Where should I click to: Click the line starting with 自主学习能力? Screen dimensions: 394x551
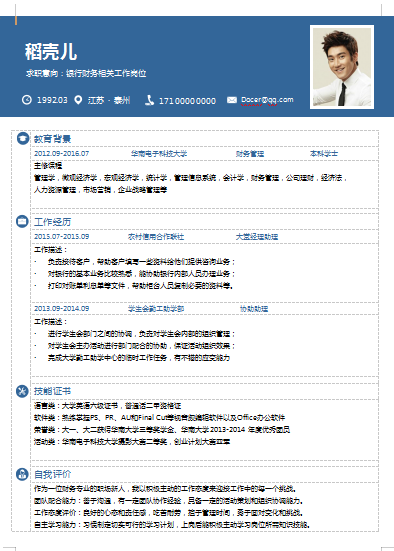pyautogui.click(x=172, y=525)
